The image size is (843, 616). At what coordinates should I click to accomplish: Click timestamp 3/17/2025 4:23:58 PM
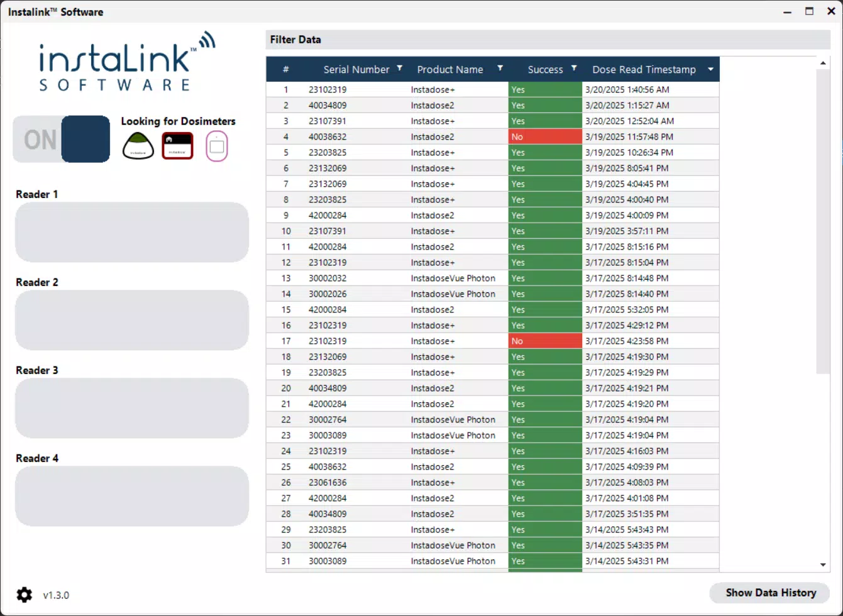(627, 341)
